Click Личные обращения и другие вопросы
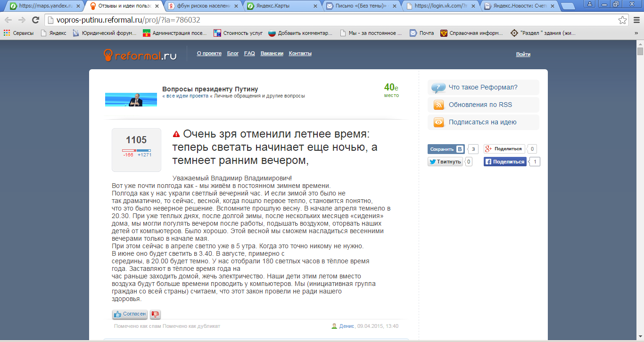 pos(259,96)
